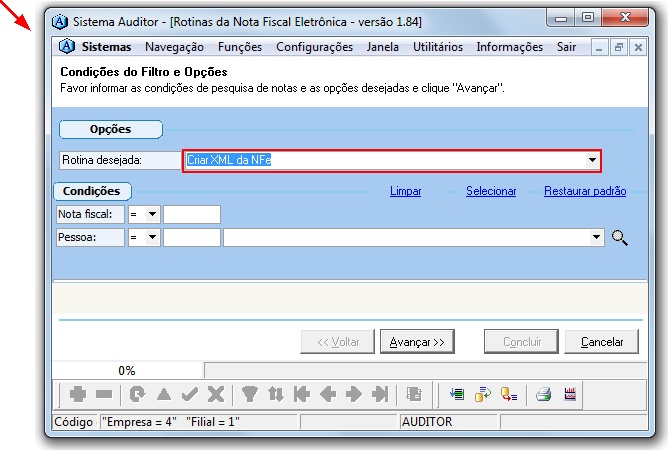Click the yellow database with green arrow icon

click(483, 394)
